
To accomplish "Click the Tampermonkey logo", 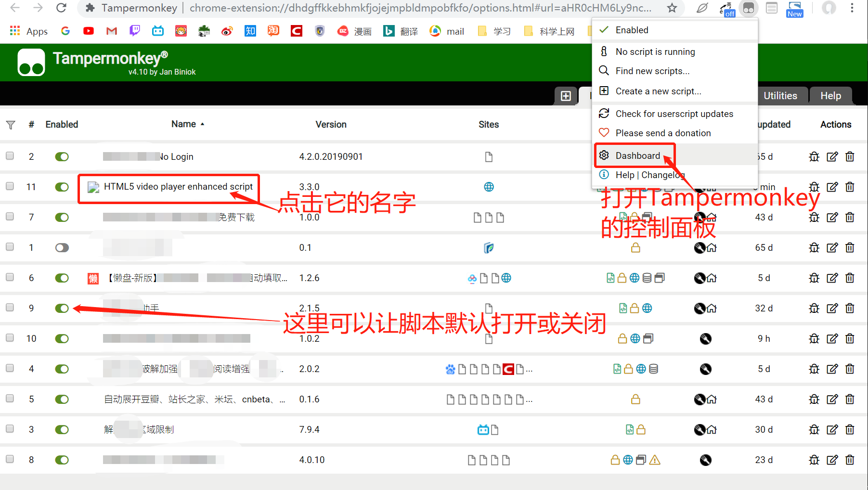I will [31, 62].
